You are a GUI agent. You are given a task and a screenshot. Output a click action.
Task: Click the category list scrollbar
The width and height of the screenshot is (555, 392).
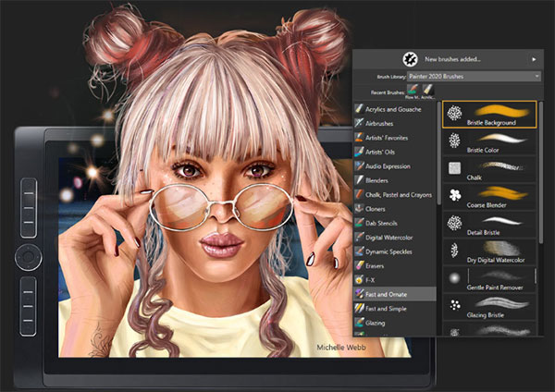point(438,153)
